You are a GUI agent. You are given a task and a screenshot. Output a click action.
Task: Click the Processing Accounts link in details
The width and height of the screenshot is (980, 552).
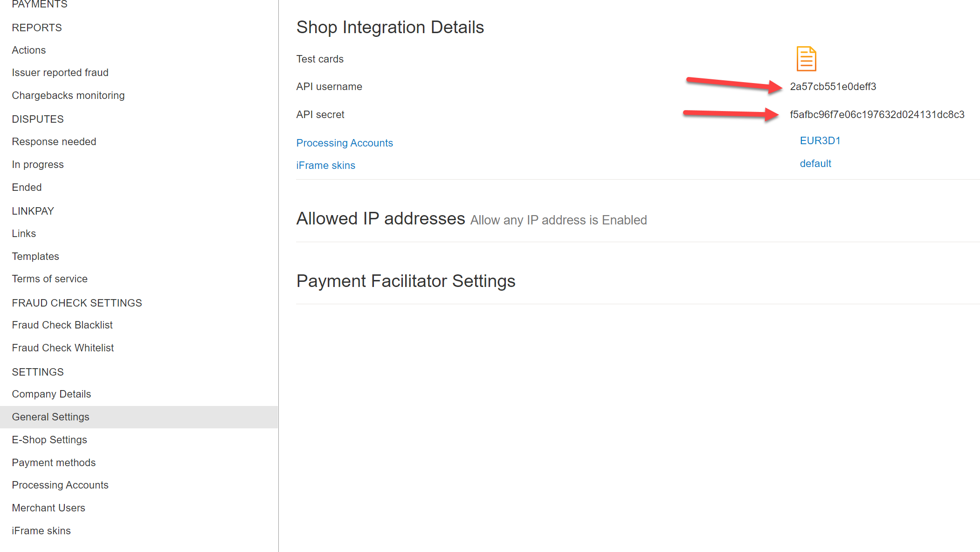click(345, 143)
